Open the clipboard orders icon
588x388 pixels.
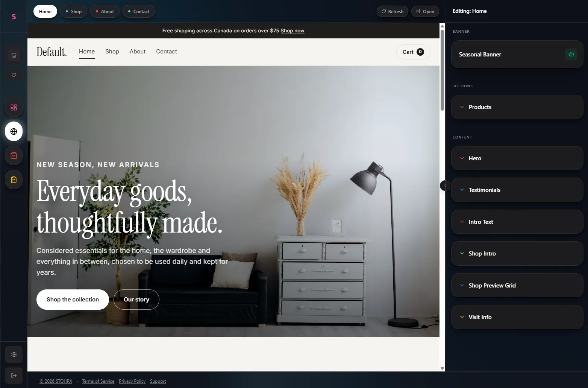14,180
